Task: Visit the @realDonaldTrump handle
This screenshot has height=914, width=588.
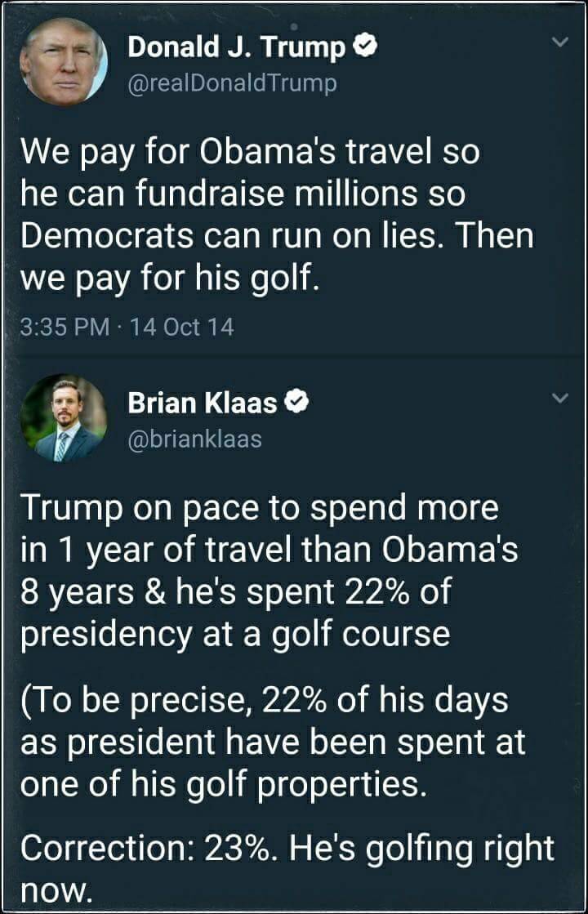Action: [232, 82]
